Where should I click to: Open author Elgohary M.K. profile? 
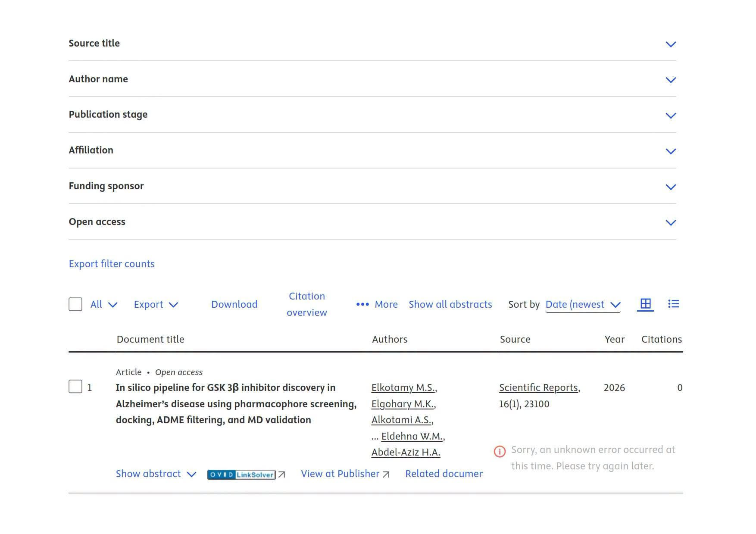[x=403, y=404]
